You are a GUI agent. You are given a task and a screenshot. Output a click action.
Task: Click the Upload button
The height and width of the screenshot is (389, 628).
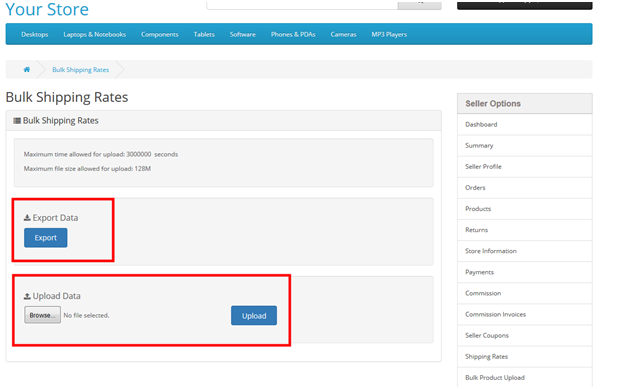click(x=254, y=316)
